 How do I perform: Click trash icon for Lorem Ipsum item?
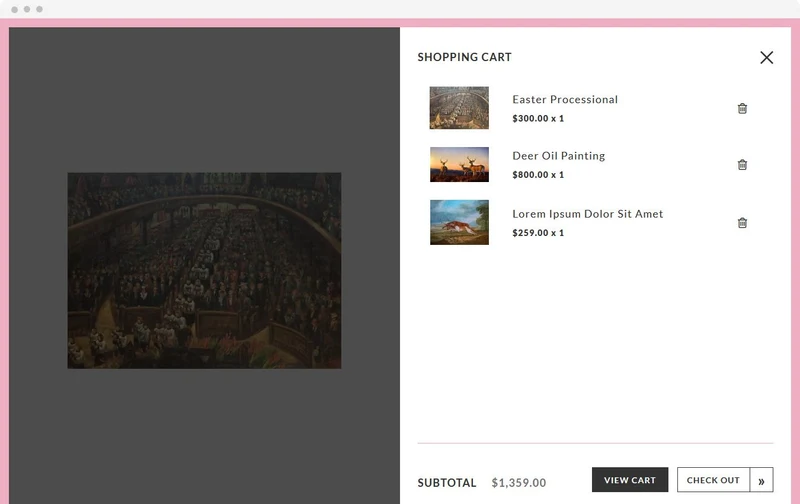(742, 222)
